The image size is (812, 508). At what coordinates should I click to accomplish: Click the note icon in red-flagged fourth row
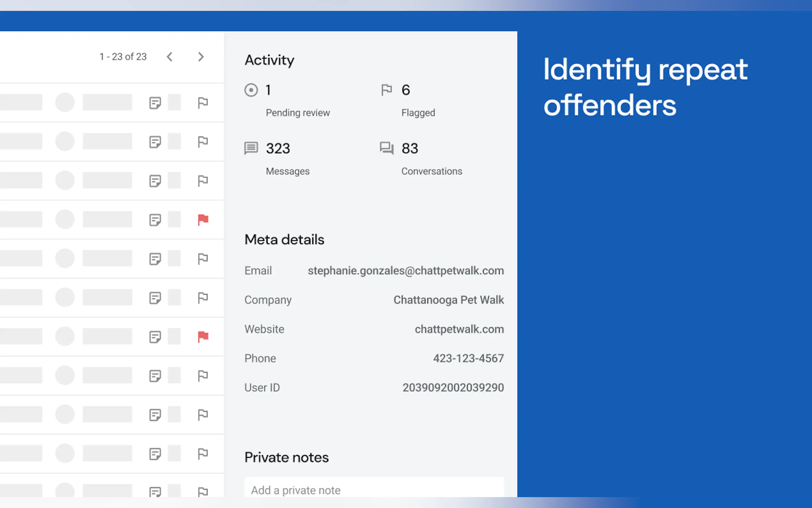tap(155, 220)
